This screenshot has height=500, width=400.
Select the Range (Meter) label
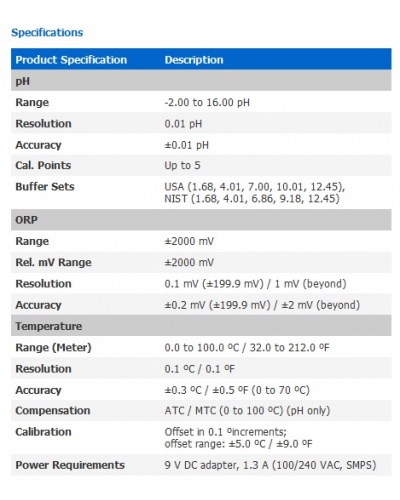pyautogui.click(x=53, y=348)
